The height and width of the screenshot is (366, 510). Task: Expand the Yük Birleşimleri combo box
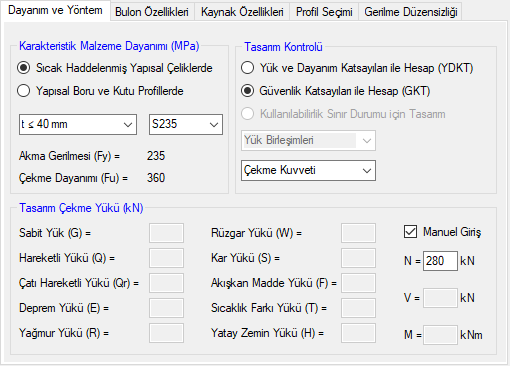point(308,140)
